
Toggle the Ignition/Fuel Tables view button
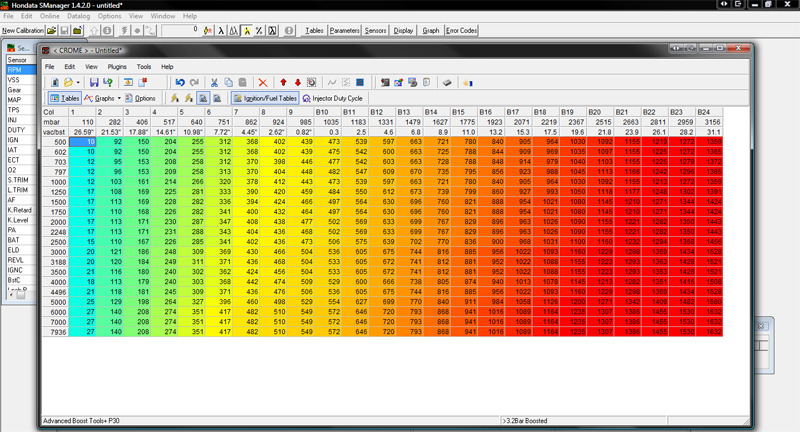pyautogui.click(x=264, y=99)
